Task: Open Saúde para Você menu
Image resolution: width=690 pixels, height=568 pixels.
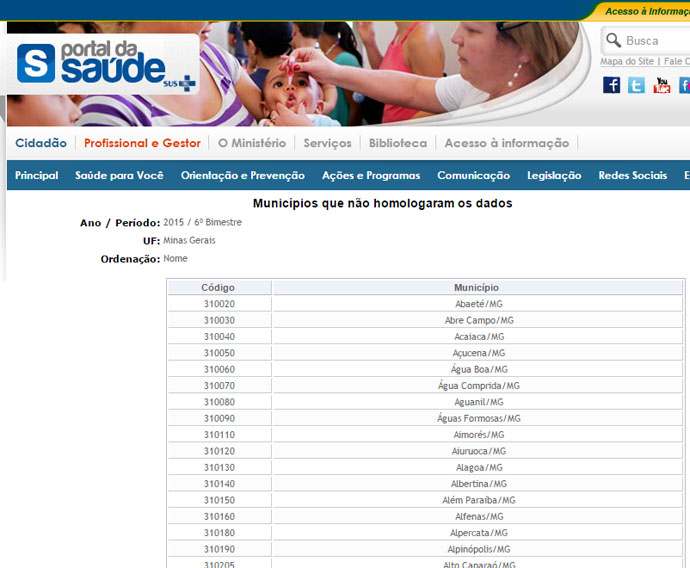Action: pos(119,175)
